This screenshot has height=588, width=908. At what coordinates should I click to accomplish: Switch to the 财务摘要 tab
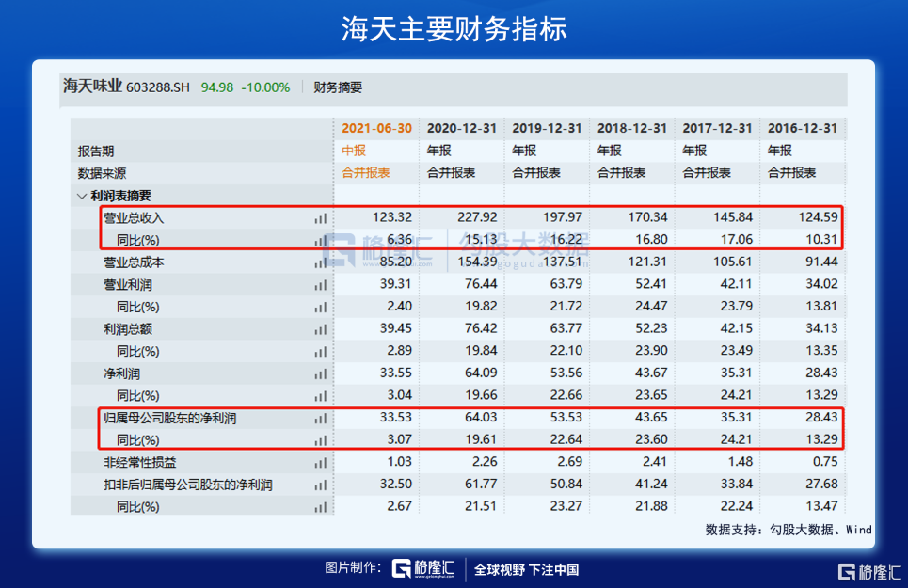338,87
